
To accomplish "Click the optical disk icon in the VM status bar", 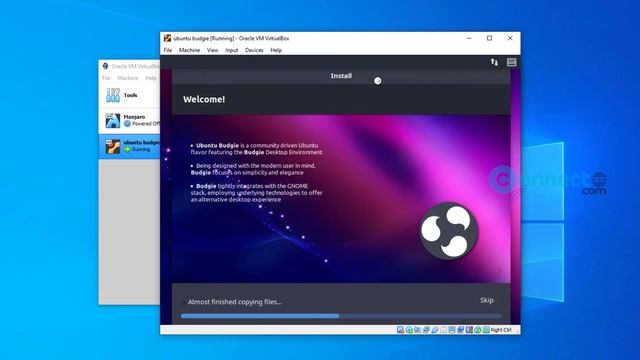I will coord(409,330).
